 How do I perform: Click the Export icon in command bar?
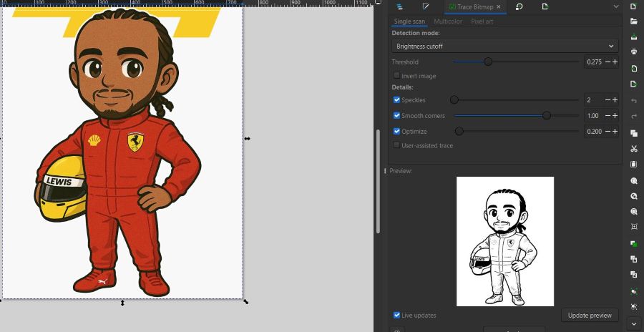(634, 84)
